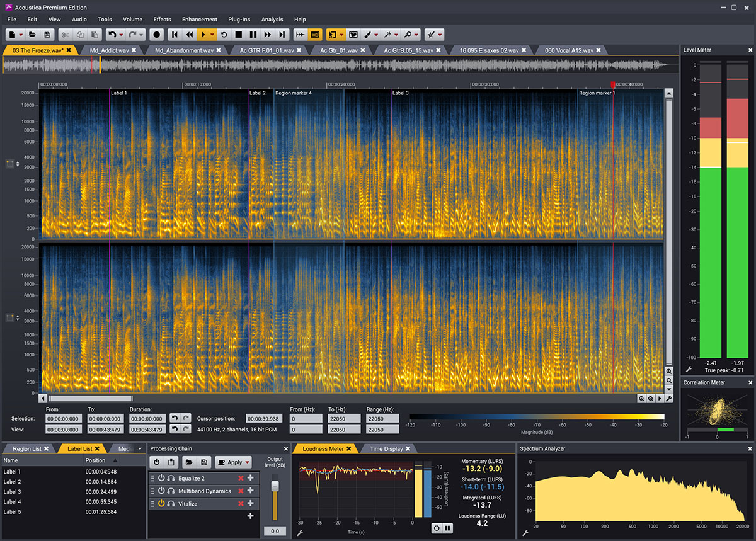Open a file with the folder icon

(31, 35)
